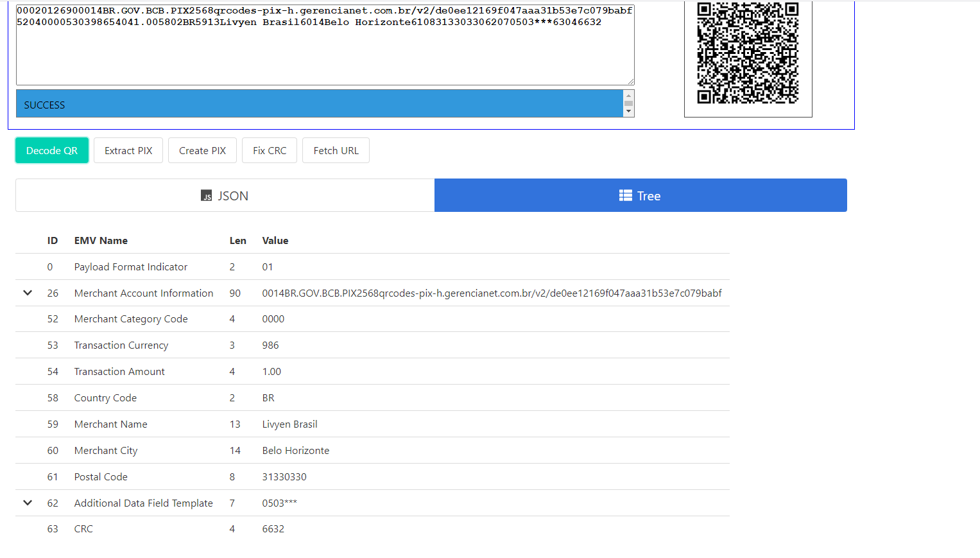The image size is (980, 558).
Task: Click the Fetch URL button
Action: (336, 150)
